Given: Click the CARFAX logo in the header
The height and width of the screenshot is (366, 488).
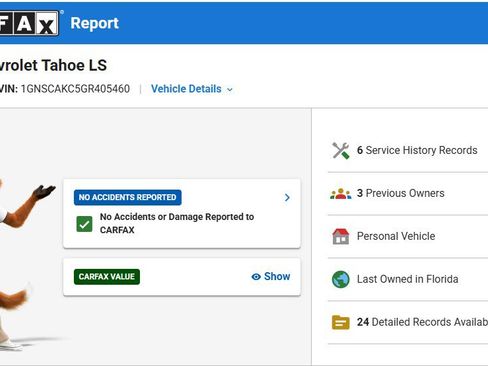Looking at the screenshot, I should [29, 23].
